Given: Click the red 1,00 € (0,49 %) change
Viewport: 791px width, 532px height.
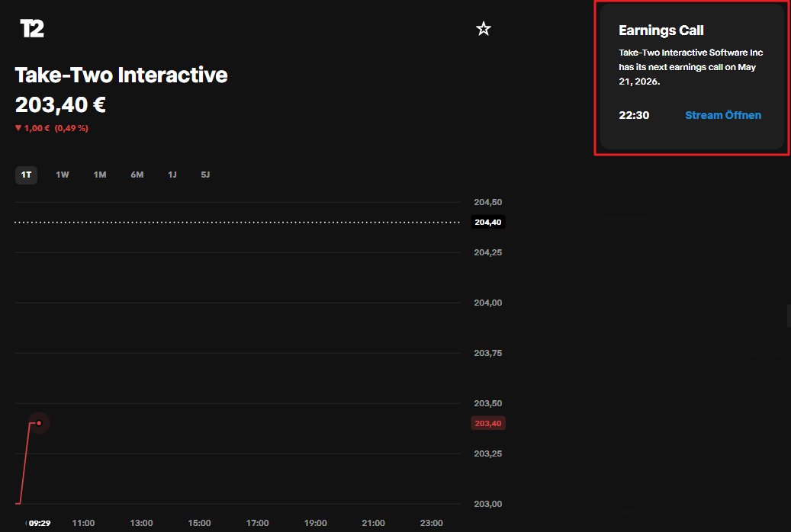Looking at the screenshot, I should click(x=51, y=128).
